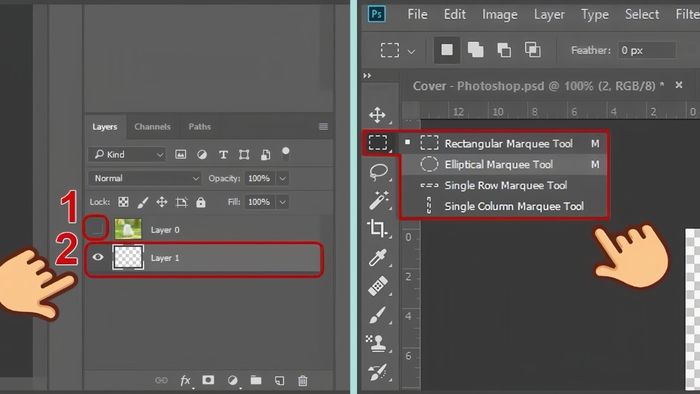700x394 pixels.
Task: Choose Subtract from selection mode icon
Action: (x=504, y=50)
